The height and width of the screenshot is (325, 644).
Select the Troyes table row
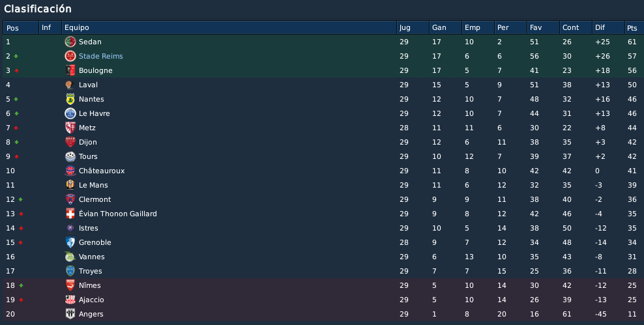(x=322, y=271)
